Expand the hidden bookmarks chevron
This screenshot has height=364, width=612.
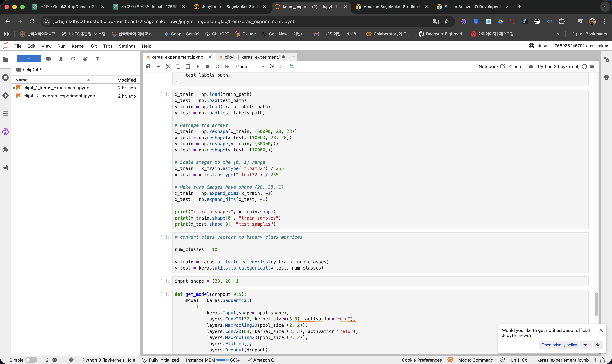point(558,34)
